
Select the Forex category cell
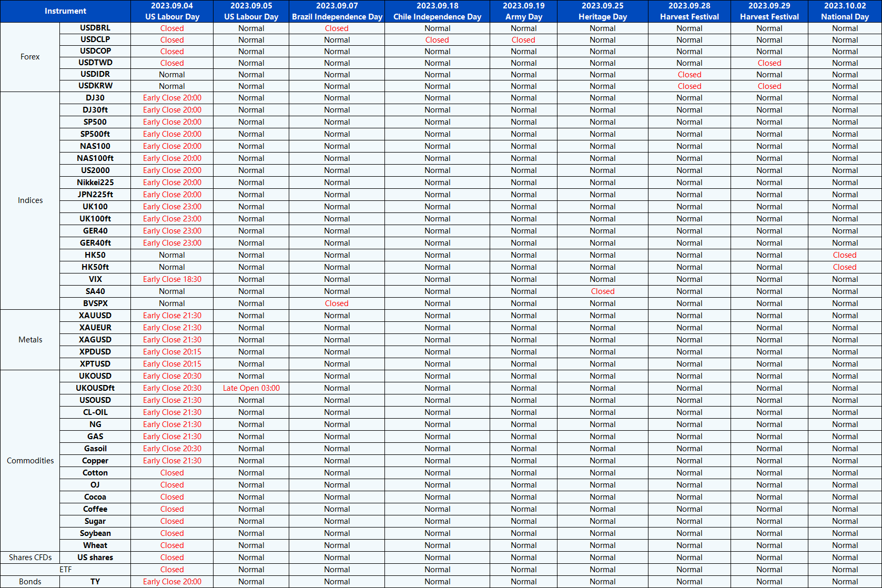pos(30,57)
